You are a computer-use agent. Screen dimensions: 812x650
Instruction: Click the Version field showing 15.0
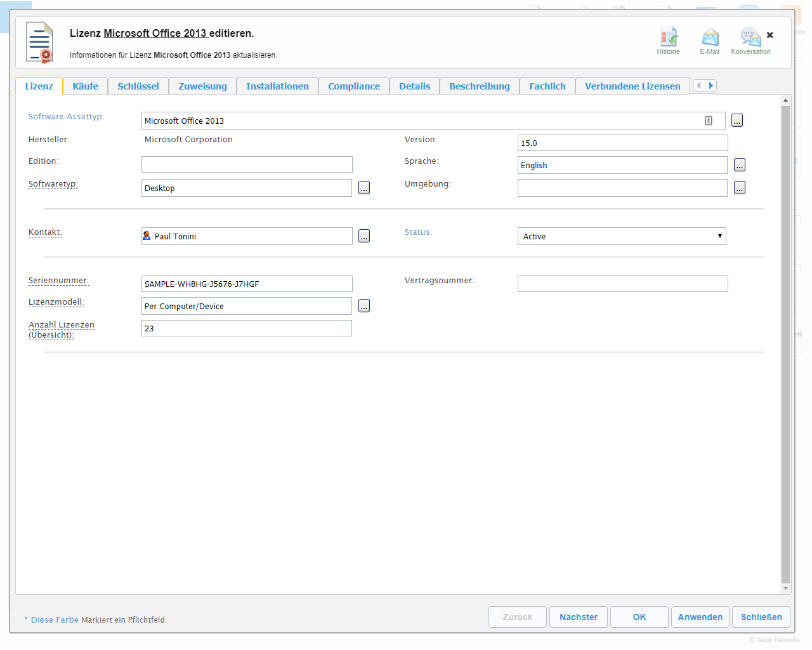(623, 143)
